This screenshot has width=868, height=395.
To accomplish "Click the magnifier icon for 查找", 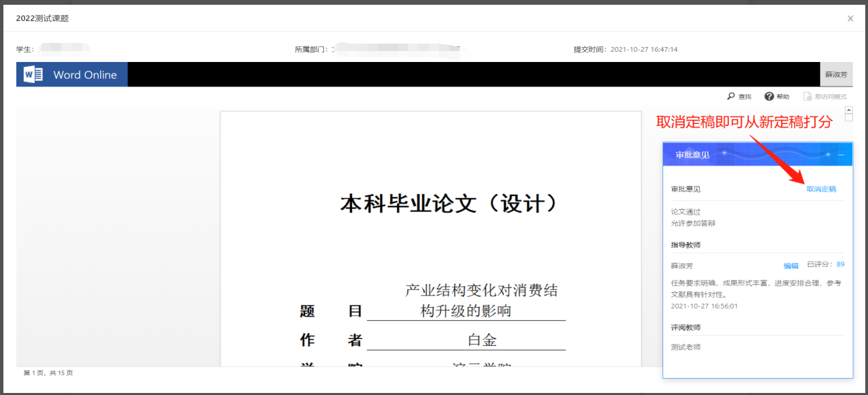I will tap(731, 97).
